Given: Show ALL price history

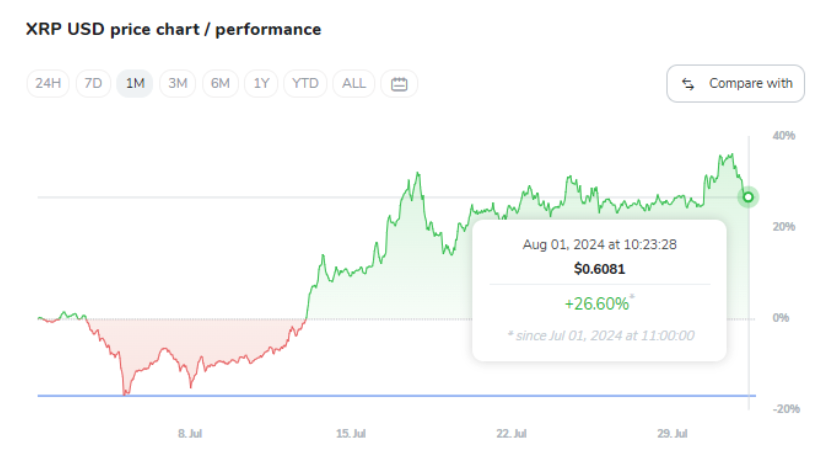Looking at the screenshot, I should coord(354,84).
